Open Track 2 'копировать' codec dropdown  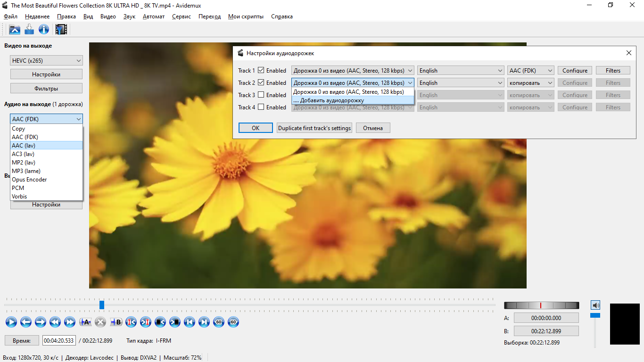(531, 82)
